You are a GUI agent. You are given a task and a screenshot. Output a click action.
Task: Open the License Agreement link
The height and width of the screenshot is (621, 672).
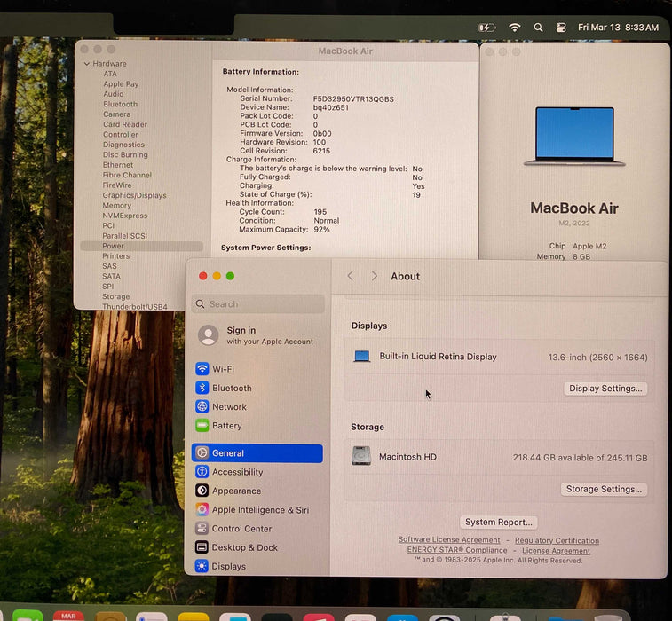[x=556, y=551]
